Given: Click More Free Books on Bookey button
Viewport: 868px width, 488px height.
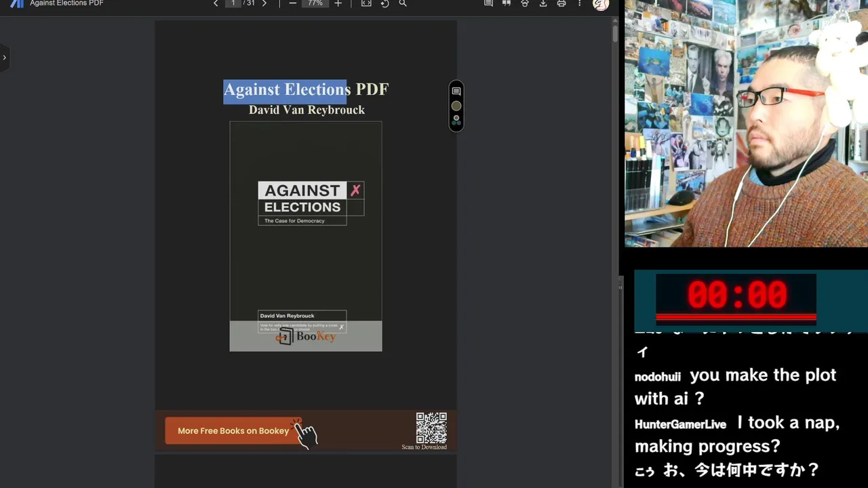Looking at the screenshot, I should 233,431.
